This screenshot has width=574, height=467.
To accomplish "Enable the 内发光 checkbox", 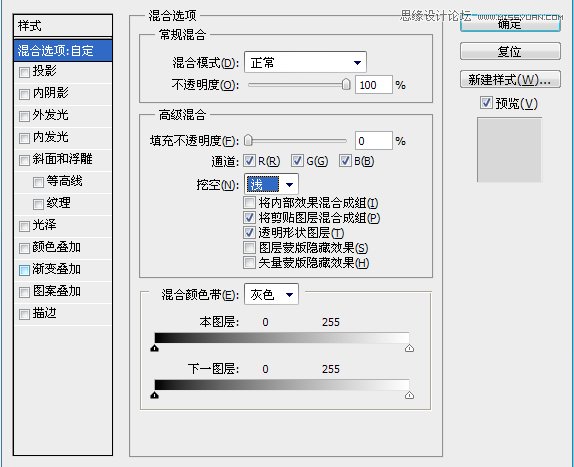I will (x=24, y=138).
